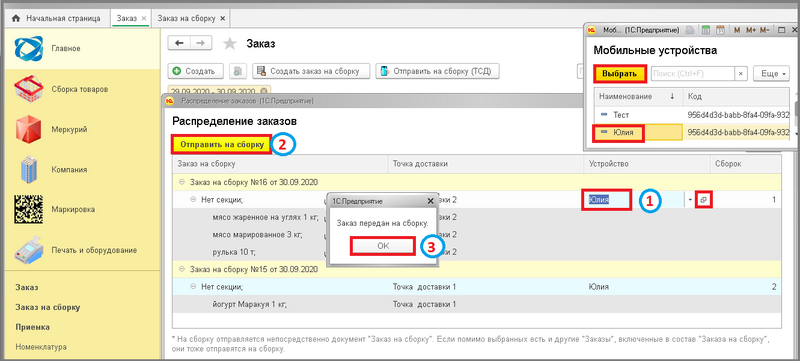
Task: Open the Маркировка data-matrix icon
Action: coord(29,210)
